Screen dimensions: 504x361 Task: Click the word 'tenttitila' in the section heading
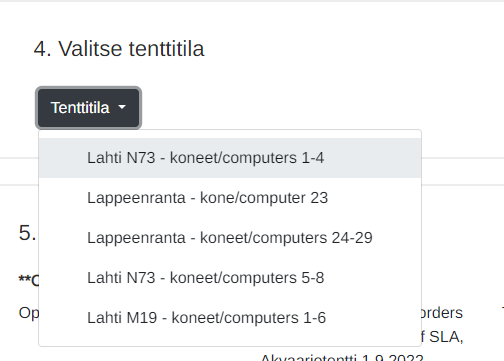[167, 49]
